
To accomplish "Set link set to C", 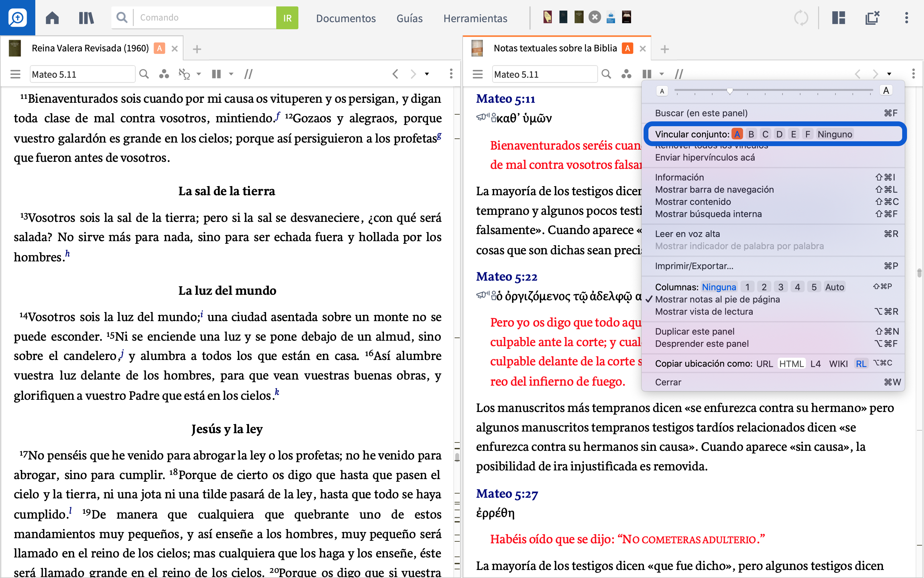I will pos(765,134).
